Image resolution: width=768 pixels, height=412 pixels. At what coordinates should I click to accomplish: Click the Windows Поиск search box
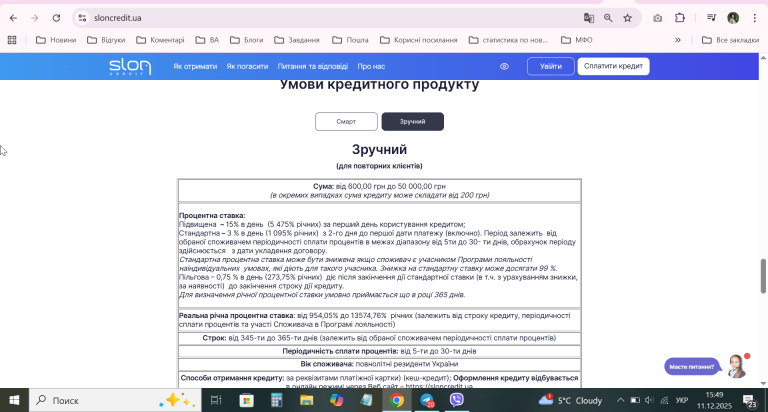(x=115, y=400)
